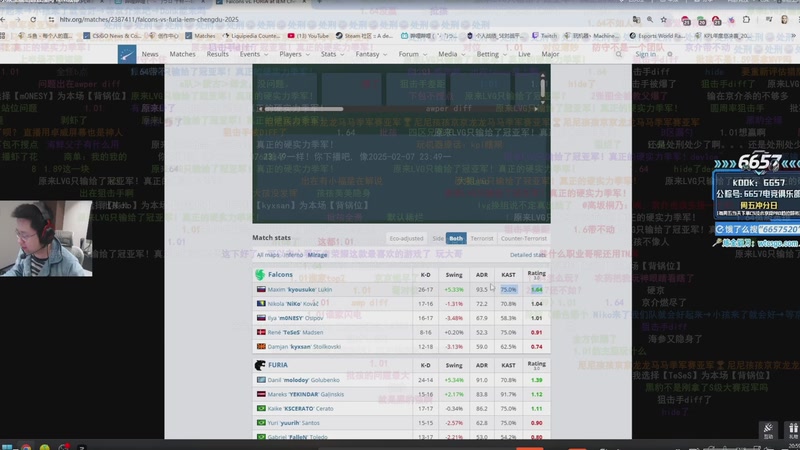Click the flag icon beside kyxsan
Viewport: 800px width, 450px height.
click(261, 346)
